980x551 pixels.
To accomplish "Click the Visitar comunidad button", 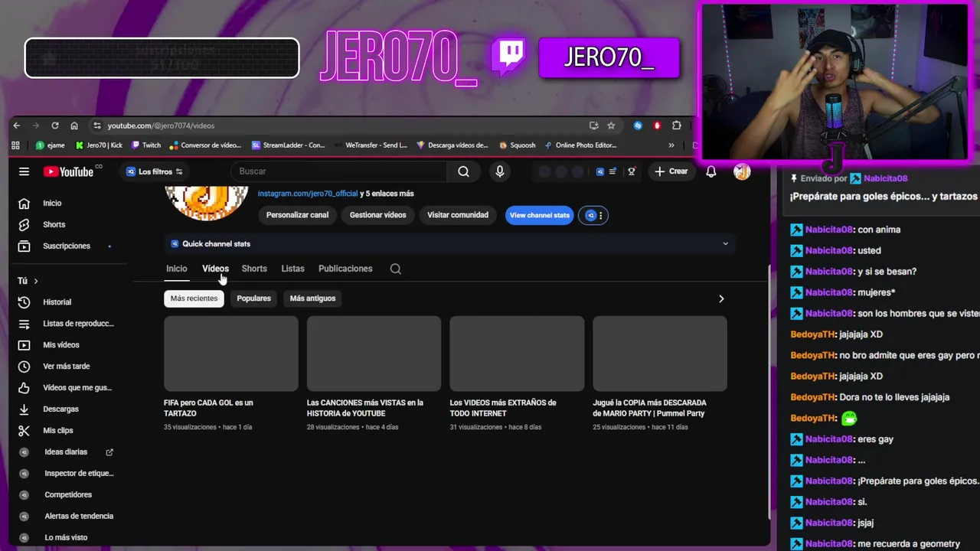I will [458, 215].
